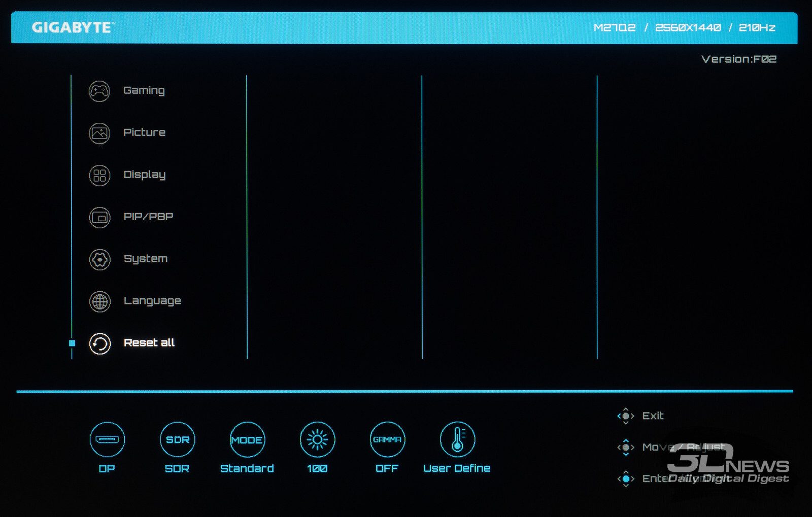Choose the Picture menu entry
Image resolution: width=812 pixels, height=517 pixels.
(x=145, y=132)
